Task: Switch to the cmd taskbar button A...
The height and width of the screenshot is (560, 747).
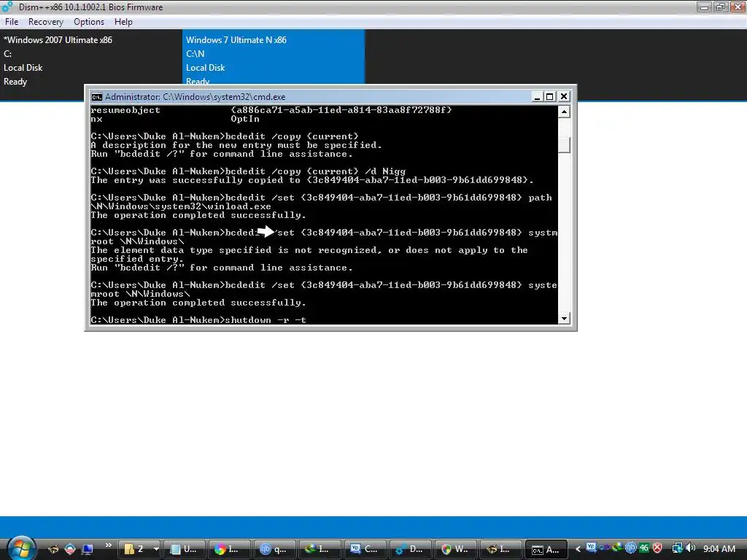Action: click(x=546, y=549)
